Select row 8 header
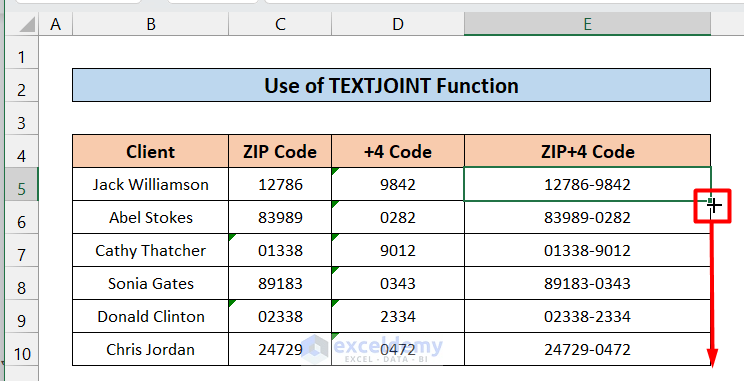 tap(21, 283)
